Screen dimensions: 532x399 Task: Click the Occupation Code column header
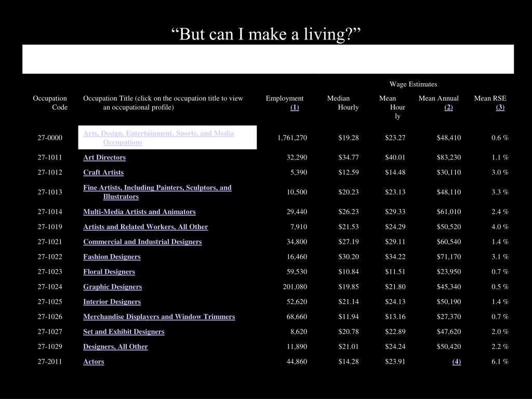click(50, 103)
